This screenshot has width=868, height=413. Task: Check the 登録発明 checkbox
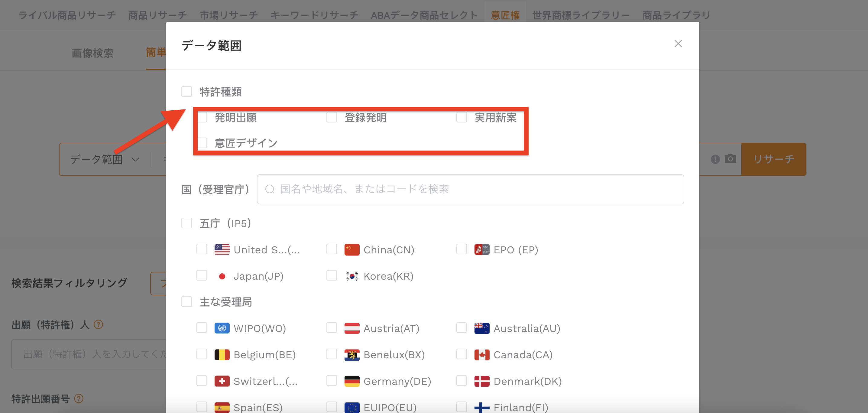[332, 117]
